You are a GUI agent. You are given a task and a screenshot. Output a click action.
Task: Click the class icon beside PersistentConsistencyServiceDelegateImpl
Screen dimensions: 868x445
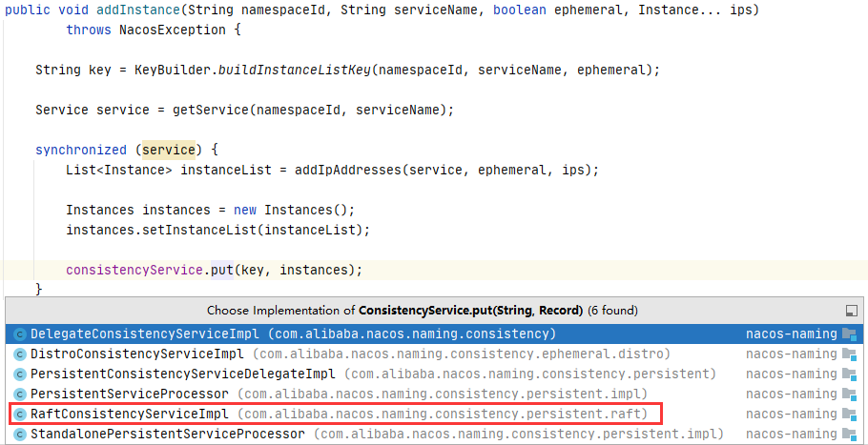point(20,374)
